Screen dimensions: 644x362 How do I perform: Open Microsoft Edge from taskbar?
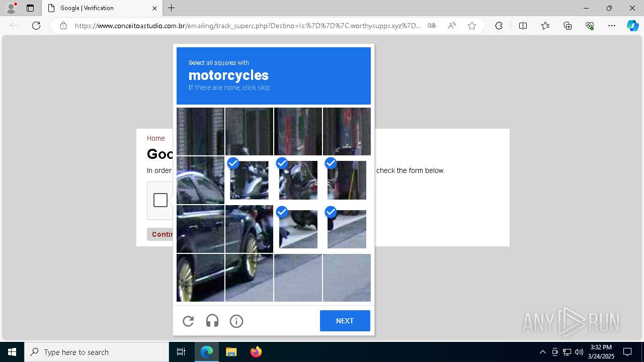click(207, 352)
